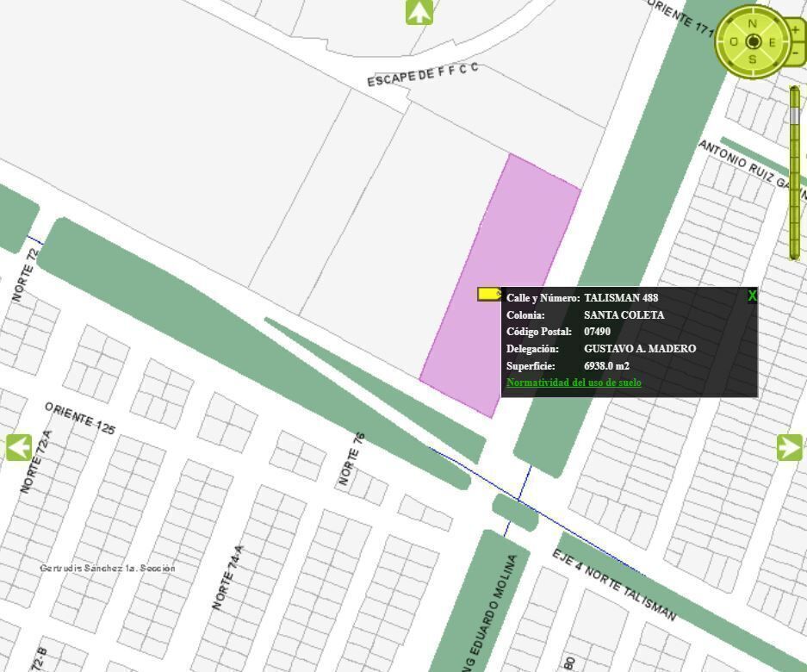
Task: Click the TALISMAN 488 address value
Action: tap(621, 298)
